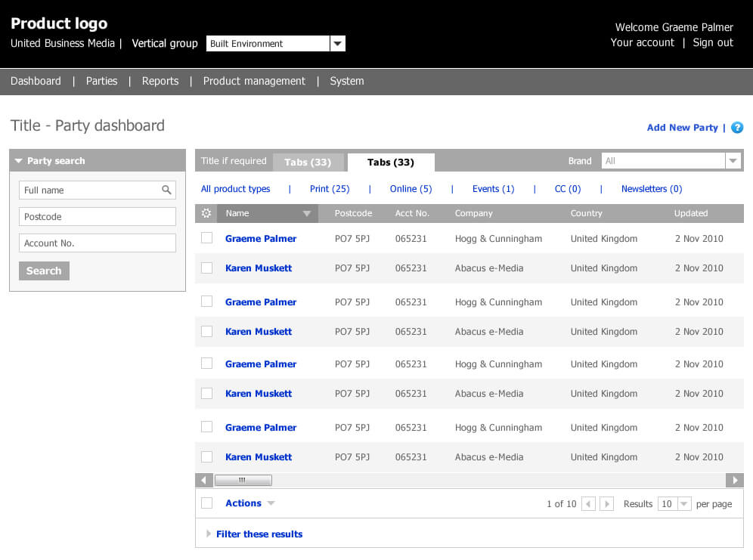Viewport: 753px width, 560px height.
Task: Tick the first Karen Muskett row checkbox
Action: (x=206, y=268)
